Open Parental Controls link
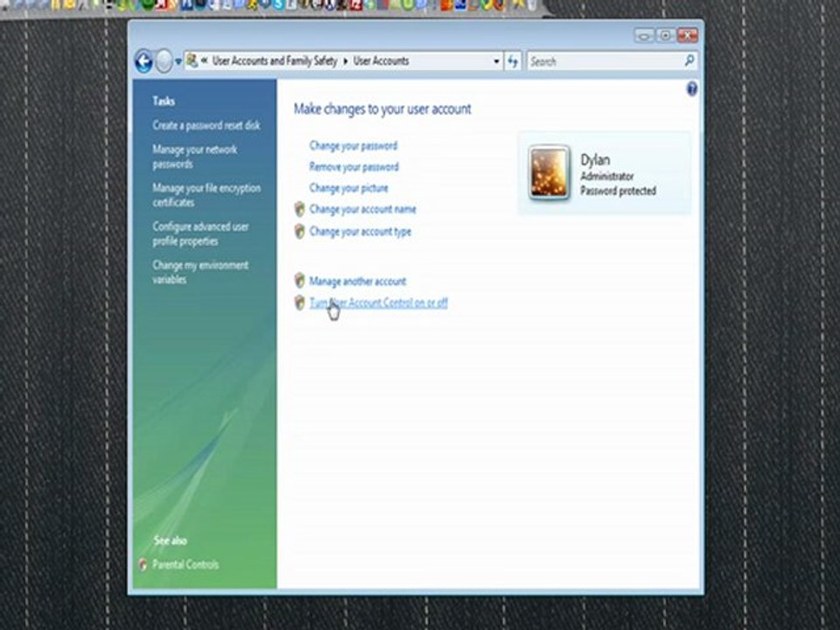The image size is (840, 630). [x=185, y=564]
